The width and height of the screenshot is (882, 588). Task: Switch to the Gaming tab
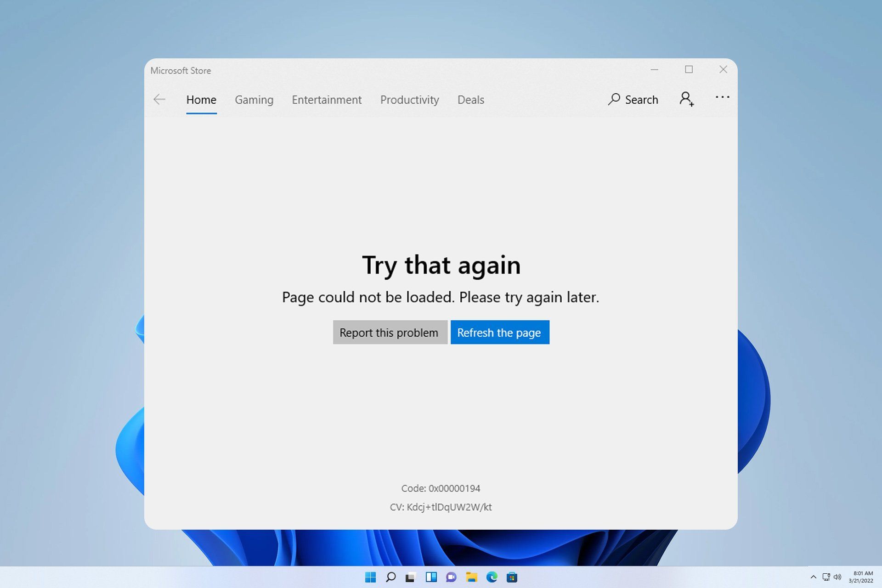[254, 100]
